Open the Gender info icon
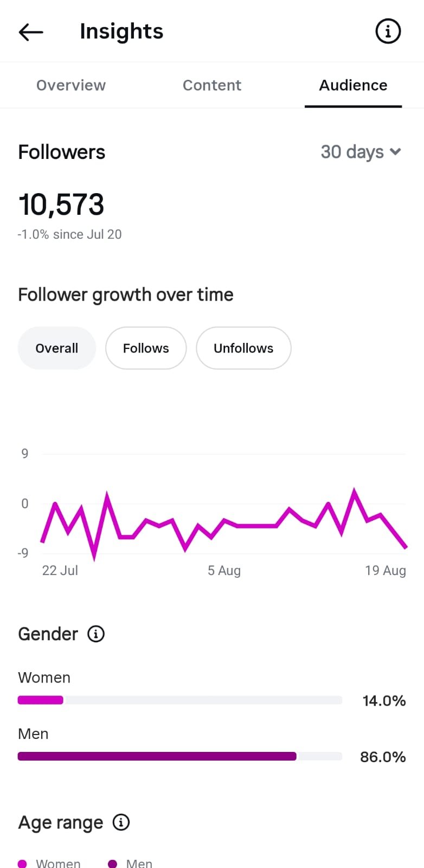This screenshot has width=424, height=868. pos(96,634)
